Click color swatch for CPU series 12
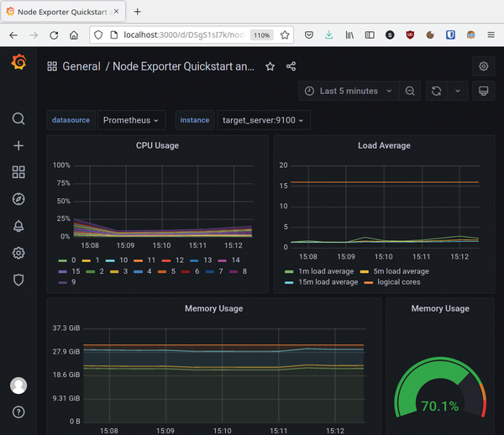This screenshot has height=435, width=504. click(166, 260)
